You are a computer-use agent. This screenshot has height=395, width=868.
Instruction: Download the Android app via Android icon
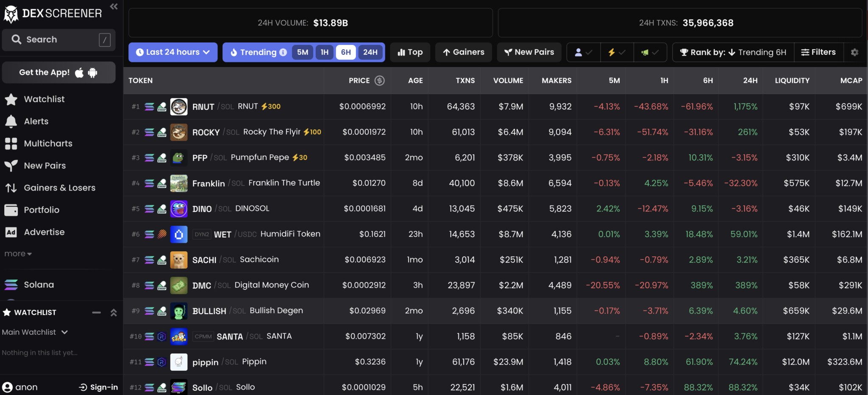coord(92,73)
